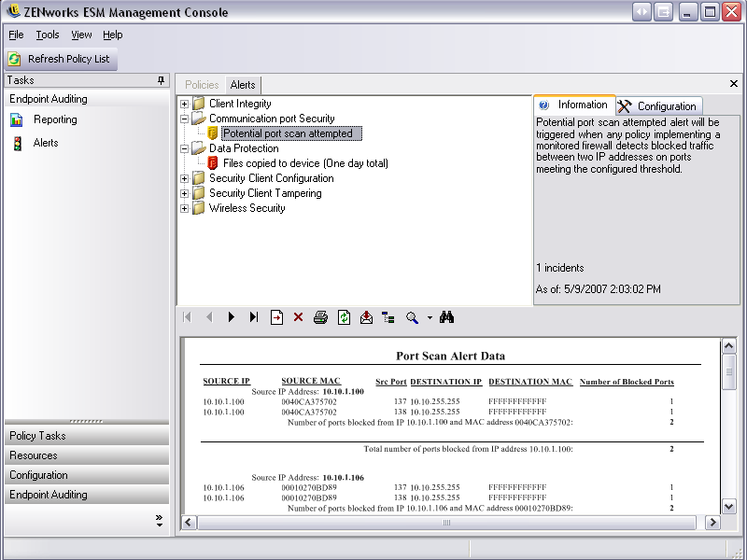
Task: Click the Refresh Policy List icon
Action: (14, 59)
